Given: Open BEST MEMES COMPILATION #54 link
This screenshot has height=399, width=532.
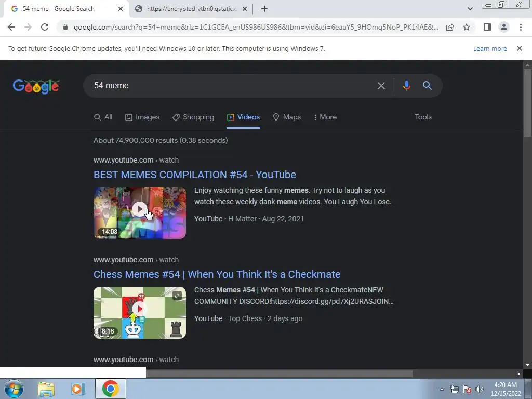Looking at the screenshot, I should pyautogui.click(x=195, y=175).
